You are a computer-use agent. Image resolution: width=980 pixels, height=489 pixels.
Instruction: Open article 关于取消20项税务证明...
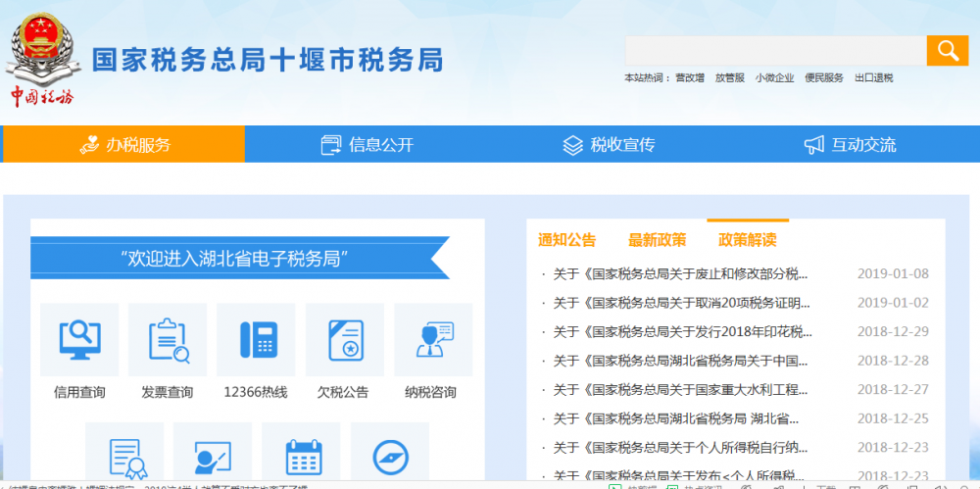point(681,303)
